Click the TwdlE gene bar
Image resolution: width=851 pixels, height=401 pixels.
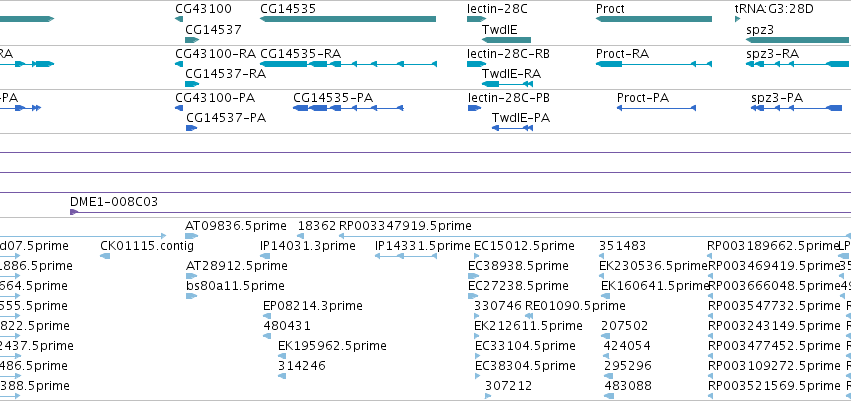(x=506, y=40)
